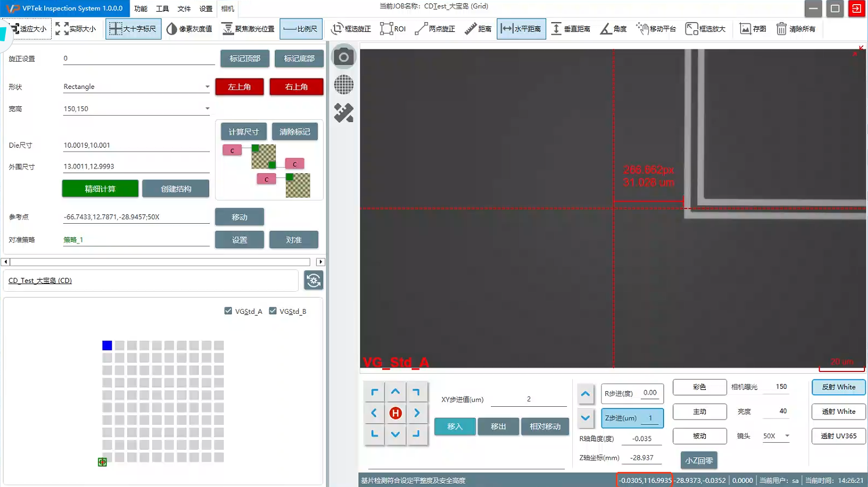Open the 相机 menu
This screenshot has height=487, width=868.
click(x=228, y=9)
